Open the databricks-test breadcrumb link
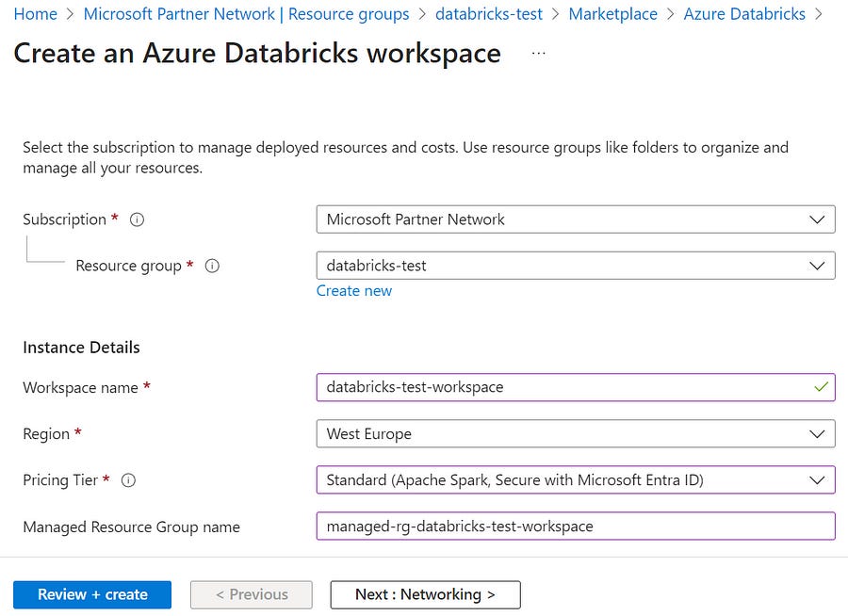This screenshot has width=848, height=616. (x=488, y=14)
